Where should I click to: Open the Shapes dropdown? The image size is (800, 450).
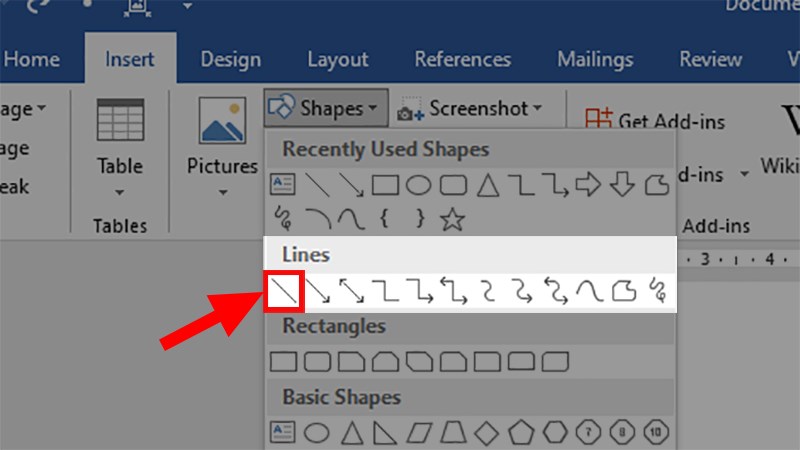pos(325,107)
